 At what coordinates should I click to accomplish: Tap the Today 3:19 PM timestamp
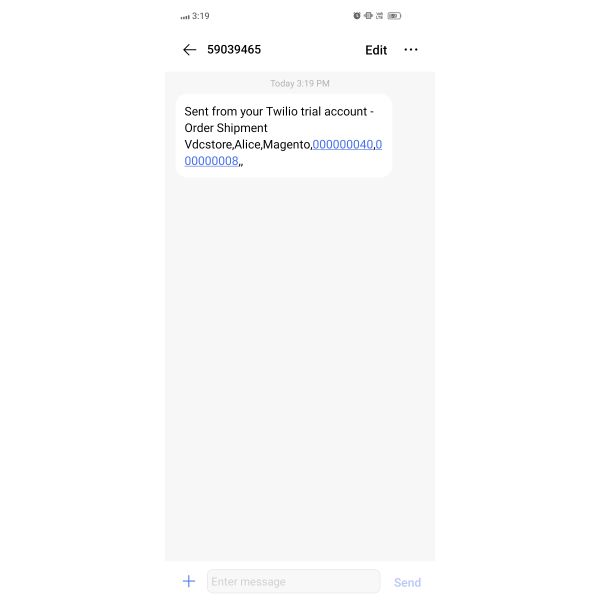(x=300, y=83)
